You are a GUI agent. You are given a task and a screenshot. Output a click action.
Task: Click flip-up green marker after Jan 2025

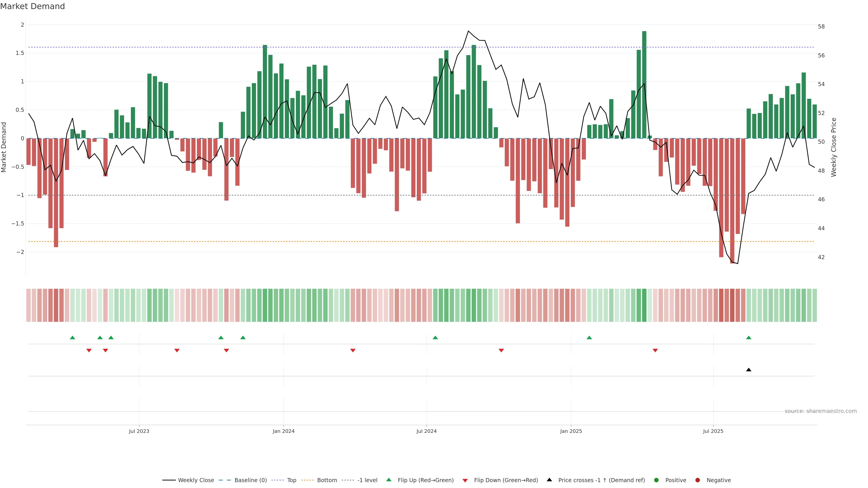[589, 338]
